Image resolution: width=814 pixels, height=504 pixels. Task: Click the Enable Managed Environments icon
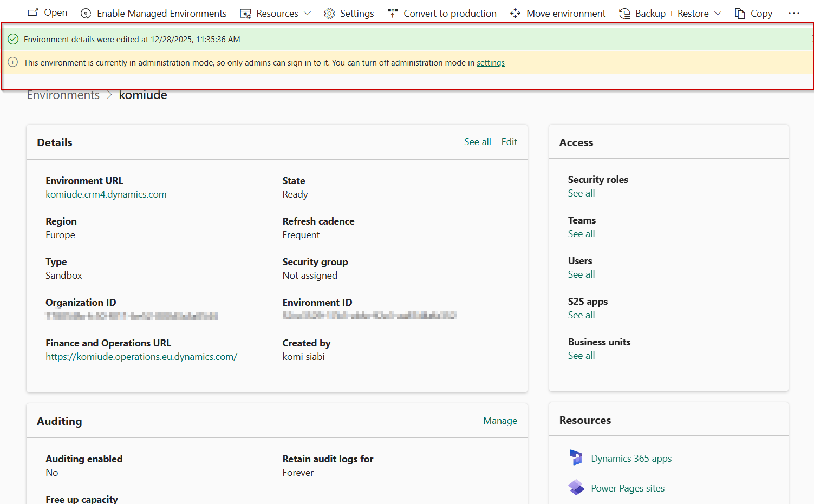pos(86,14)
